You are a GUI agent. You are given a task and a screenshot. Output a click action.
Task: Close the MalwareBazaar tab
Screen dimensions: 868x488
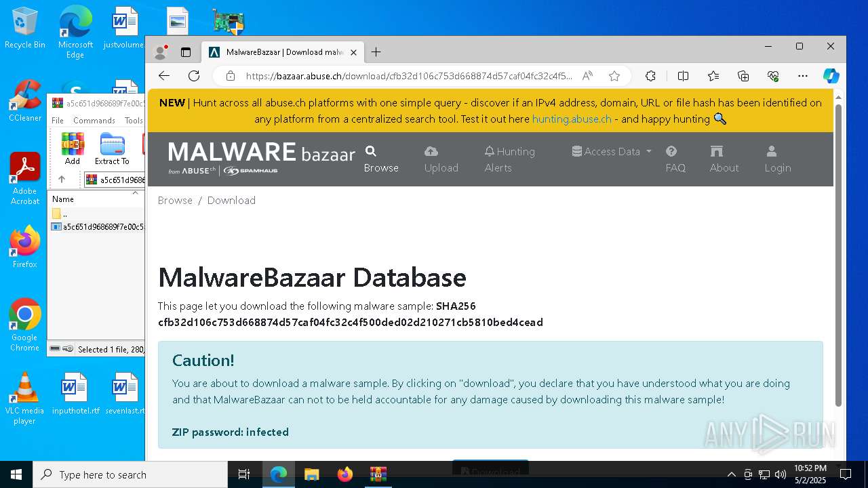tap(353, 52)
